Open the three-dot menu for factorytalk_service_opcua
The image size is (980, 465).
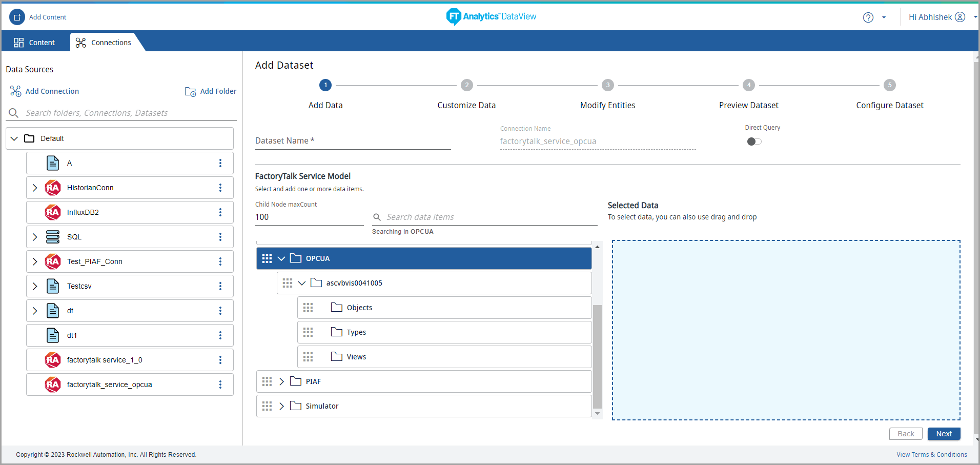coord(220,385)
